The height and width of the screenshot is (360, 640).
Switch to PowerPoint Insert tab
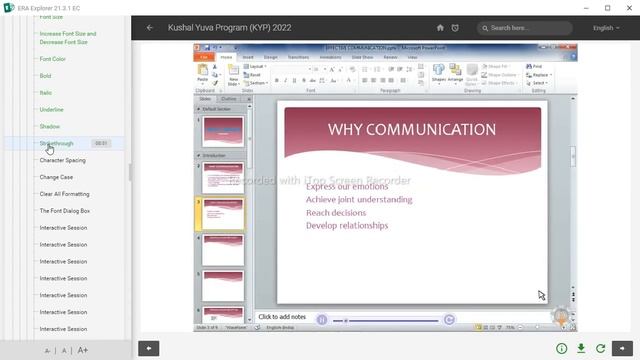tap(248, 57)
